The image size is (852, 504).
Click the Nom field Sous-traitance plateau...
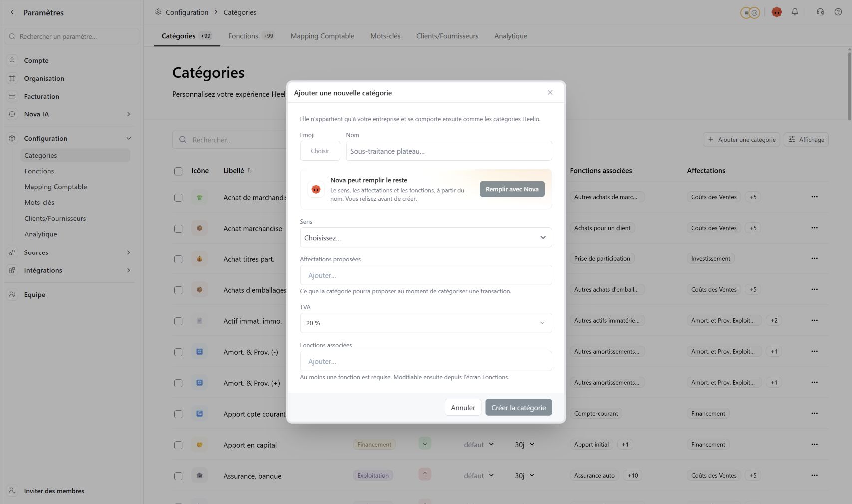(449, 151)
